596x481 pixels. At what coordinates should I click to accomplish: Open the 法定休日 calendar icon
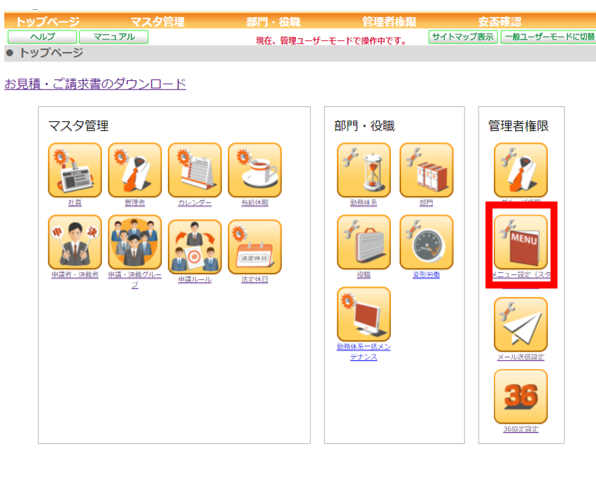click(x=255, y=246)
